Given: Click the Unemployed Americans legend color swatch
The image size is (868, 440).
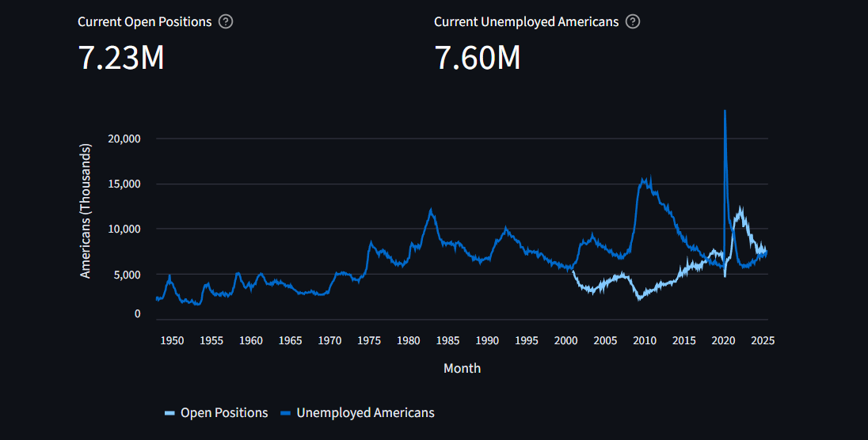Looking at the screenshot, I should [285, 413].
